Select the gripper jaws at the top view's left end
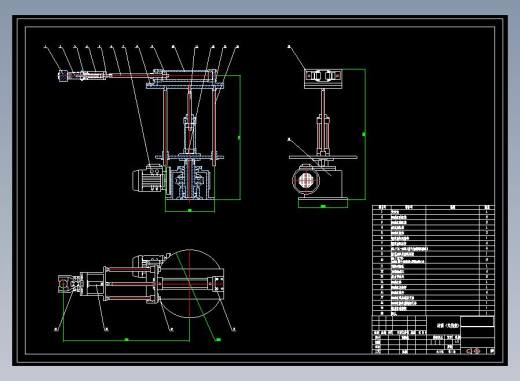 coord(69,284)
